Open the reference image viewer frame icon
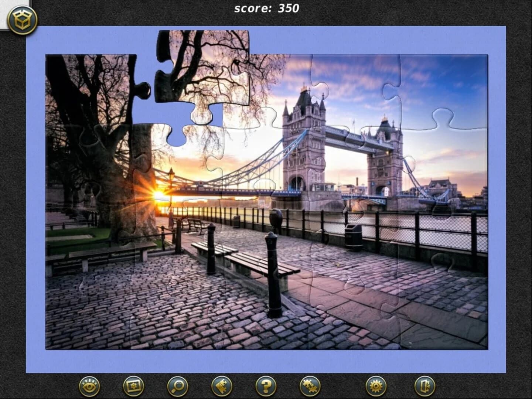The width and height of the screenshot is (532, 399). tap(133, 386)
